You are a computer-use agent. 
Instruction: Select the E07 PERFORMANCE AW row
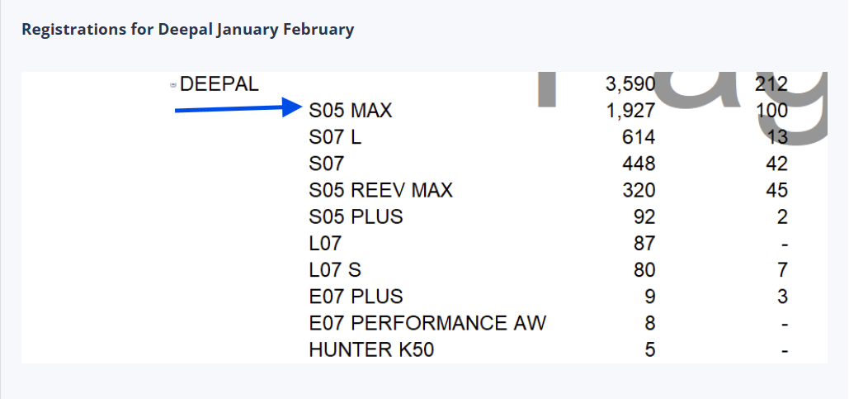click(427, 323)
